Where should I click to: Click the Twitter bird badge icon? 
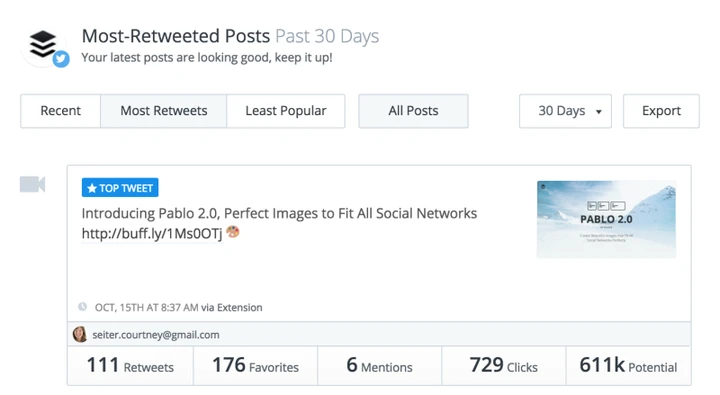pyautogui.click(x=61, y=59)
